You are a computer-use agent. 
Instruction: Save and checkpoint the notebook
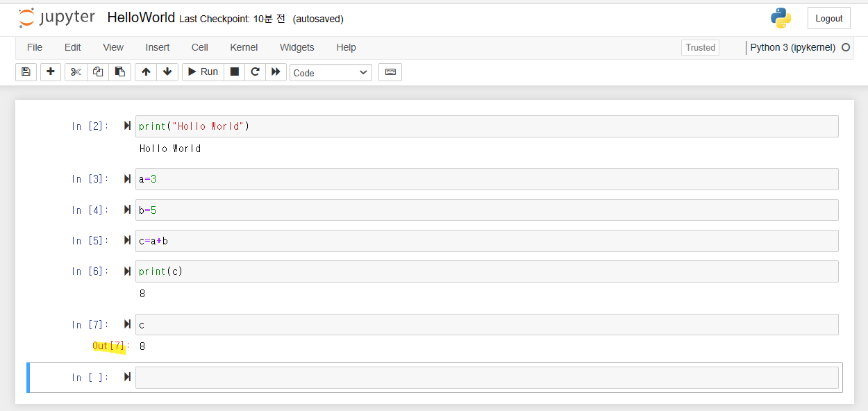pos(26,72)
